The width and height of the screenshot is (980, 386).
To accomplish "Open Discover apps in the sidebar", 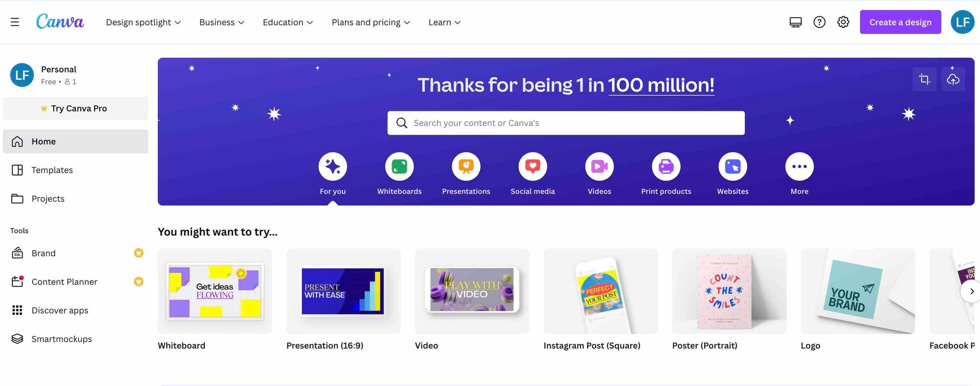I will click(x=75, y=310).
